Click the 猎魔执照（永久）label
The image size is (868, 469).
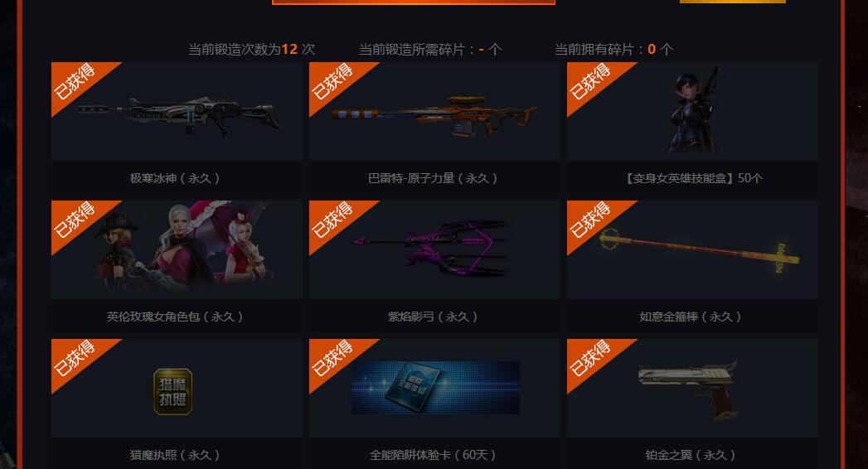(x=175, y=455)
